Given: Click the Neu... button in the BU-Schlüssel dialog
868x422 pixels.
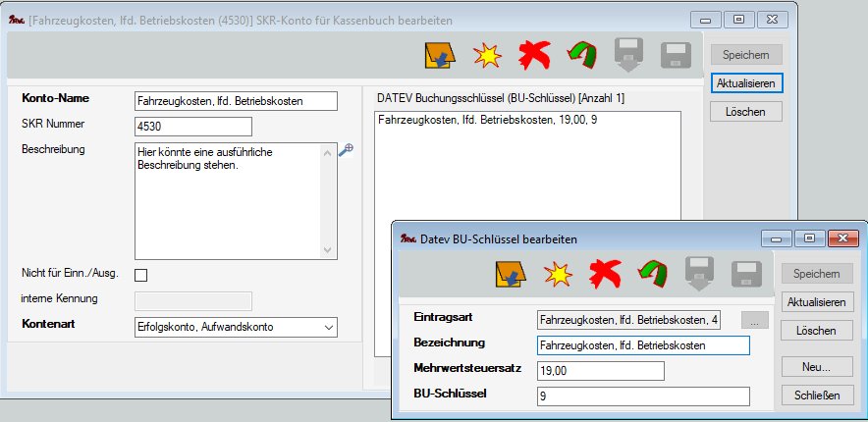Looking at the screenshot, I should (x=817, y=366).
